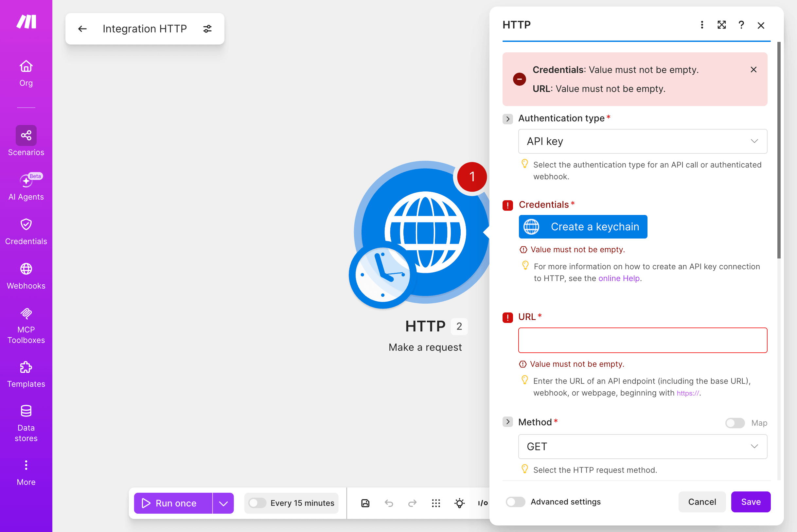Open the Method GET dropdown
Screen dimensions: 797x532
click(x=643, y=447)
